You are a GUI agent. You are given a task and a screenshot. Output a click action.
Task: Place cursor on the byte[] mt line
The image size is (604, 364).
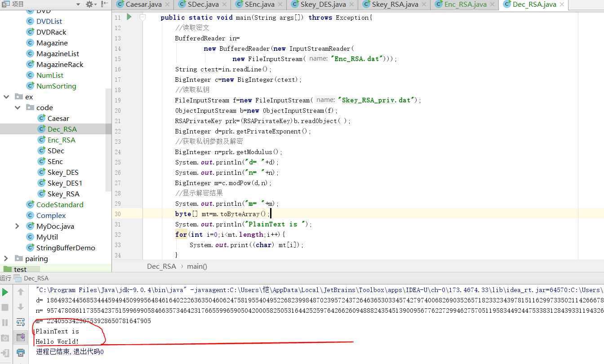click(x=222, y=214)
